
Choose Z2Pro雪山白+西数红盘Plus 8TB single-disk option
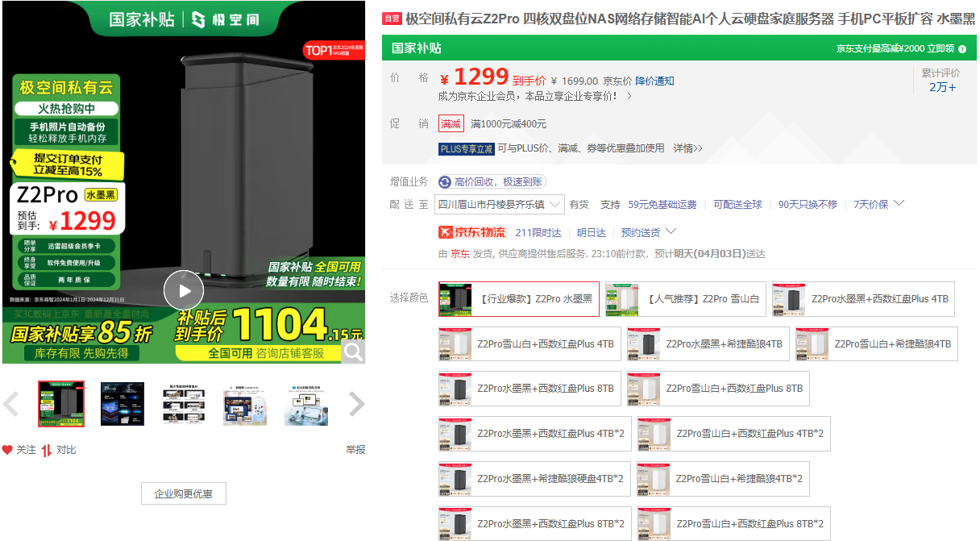pyautogui.click(x=718, y=389)
